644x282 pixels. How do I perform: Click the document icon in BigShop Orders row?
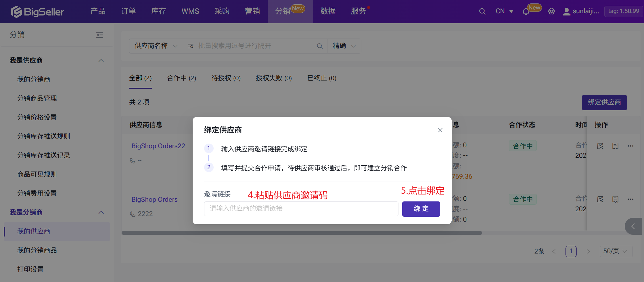615,199
